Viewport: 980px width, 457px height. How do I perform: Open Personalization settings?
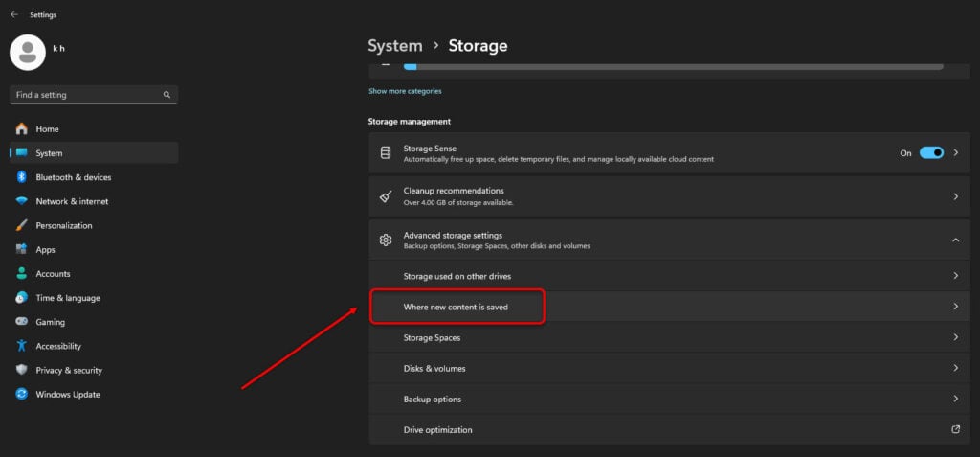click(x=94, y=225)
